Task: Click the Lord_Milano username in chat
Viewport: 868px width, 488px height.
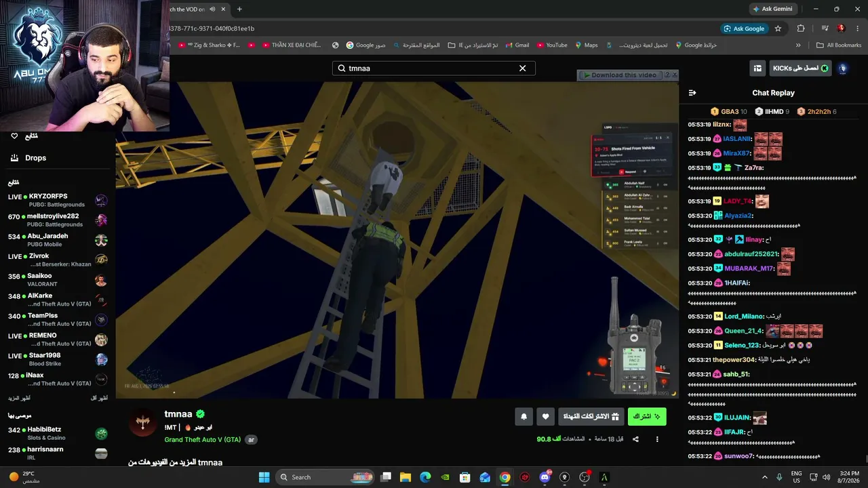Action: click(743, 317)
